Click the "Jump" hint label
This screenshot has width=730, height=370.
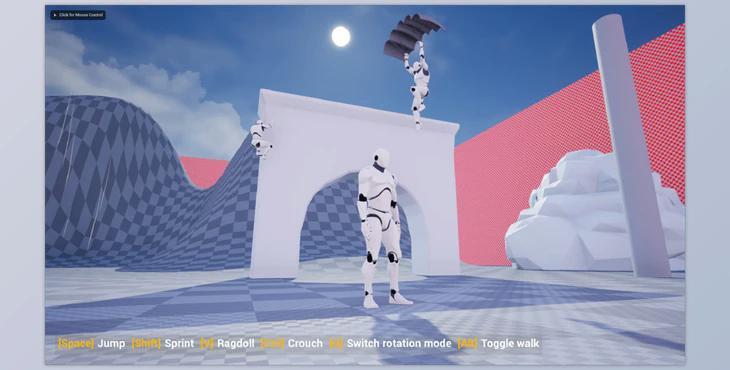(111, 343)
